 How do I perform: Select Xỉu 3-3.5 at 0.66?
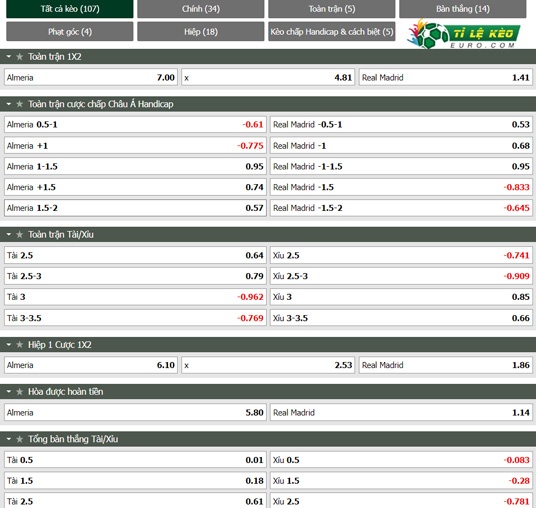pyautogui.click(x=401, y=318)
